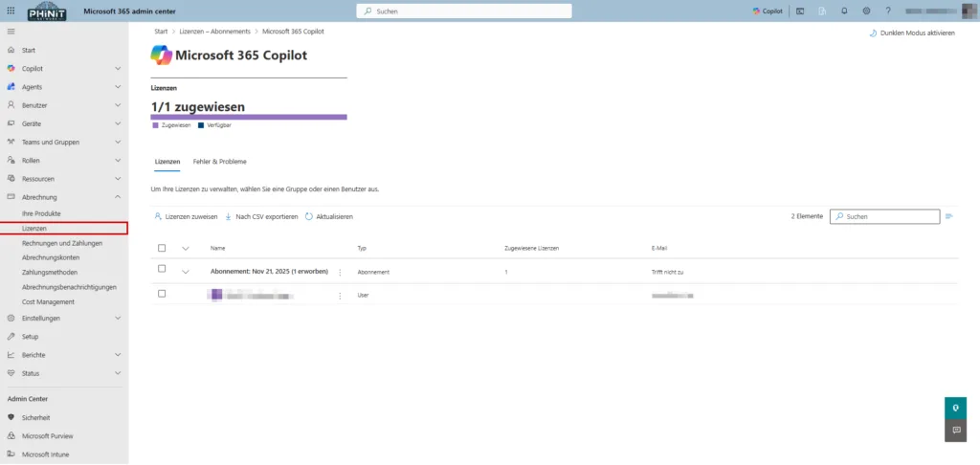
Task: Click the list Suchen filter field
Action: (x=885, y=216)
